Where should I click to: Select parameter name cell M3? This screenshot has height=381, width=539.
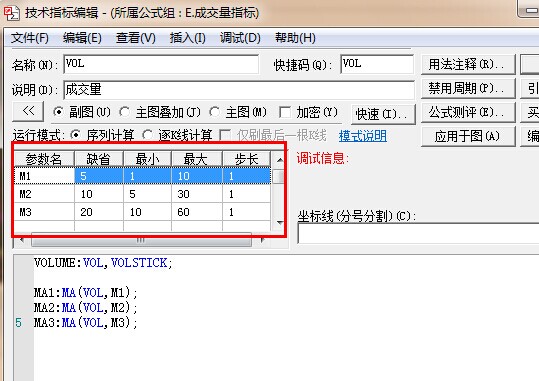point(44,212)
